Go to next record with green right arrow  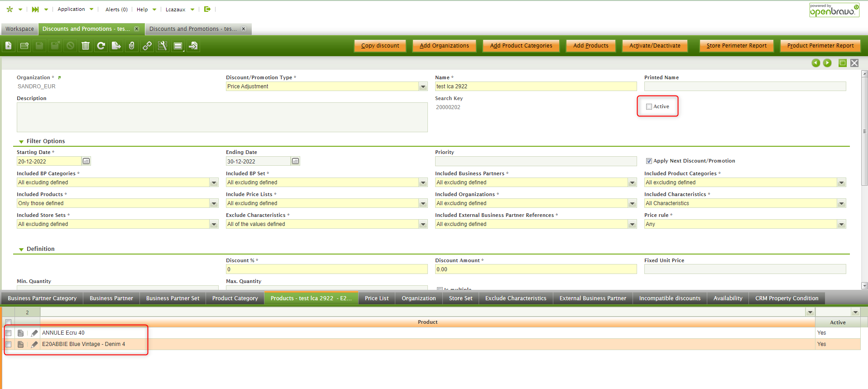coord(827,63)
